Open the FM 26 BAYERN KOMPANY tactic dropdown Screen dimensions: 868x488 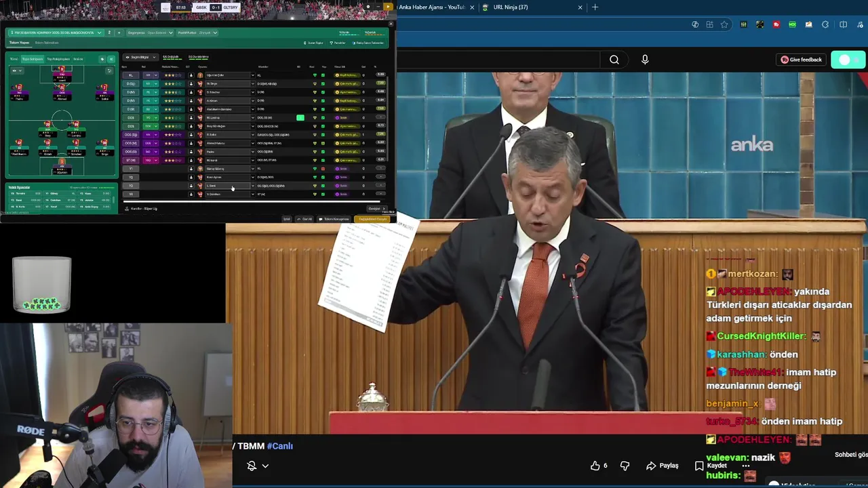click(56, 33)
